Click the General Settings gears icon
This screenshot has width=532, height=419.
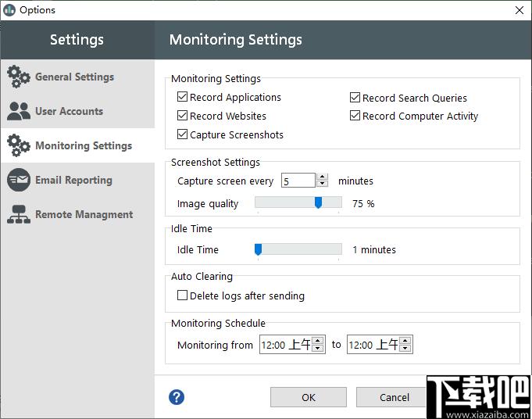[18, 77]
